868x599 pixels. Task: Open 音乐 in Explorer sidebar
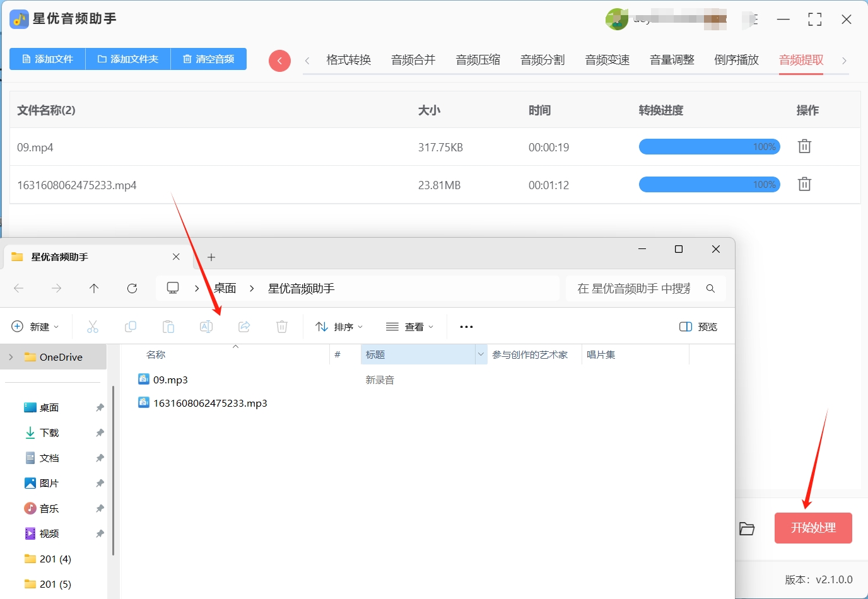pyautogui.click(x=49, y=509)
